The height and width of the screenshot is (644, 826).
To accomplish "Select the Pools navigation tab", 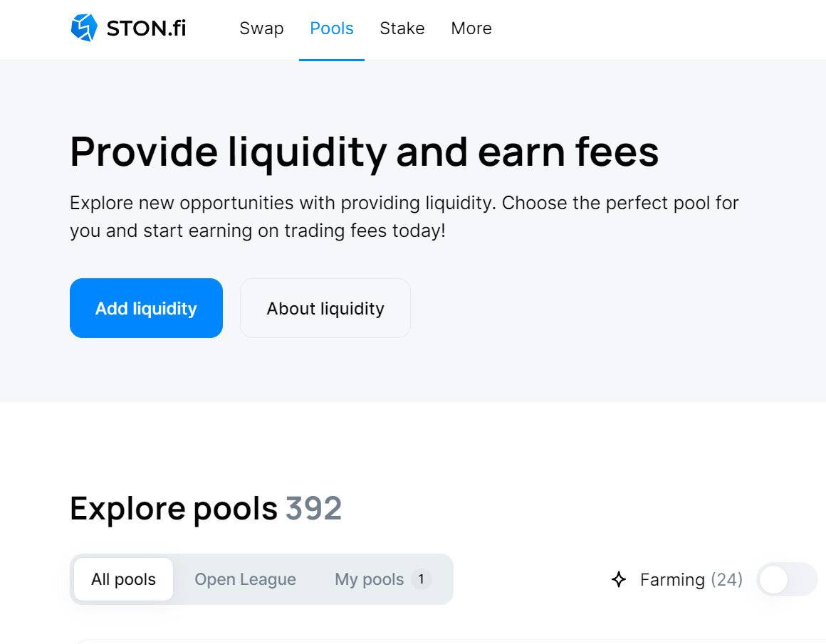I will [331, 28].
